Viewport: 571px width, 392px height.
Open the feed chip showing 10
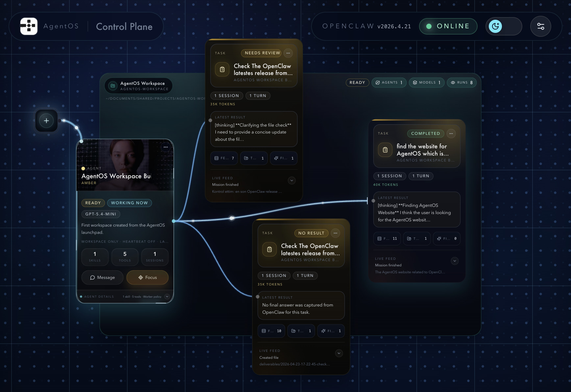click(x=271, y=331)
